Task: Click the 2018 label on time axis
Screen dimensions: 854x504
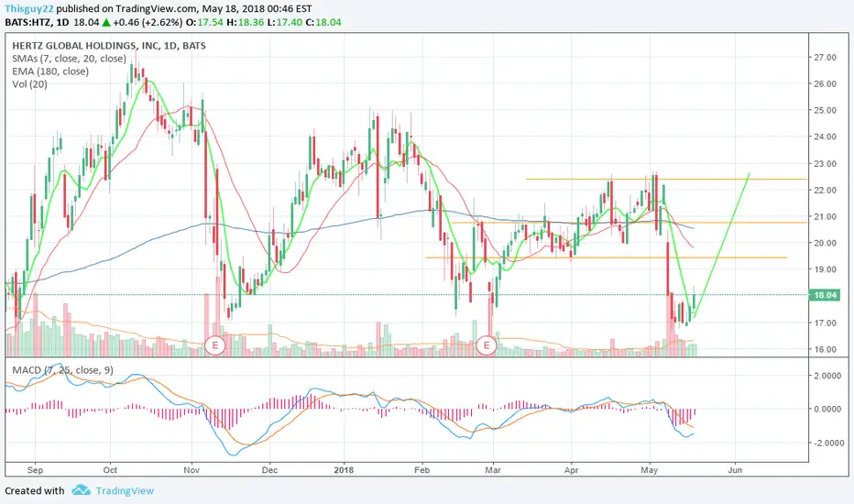Action: coord(345,470)
